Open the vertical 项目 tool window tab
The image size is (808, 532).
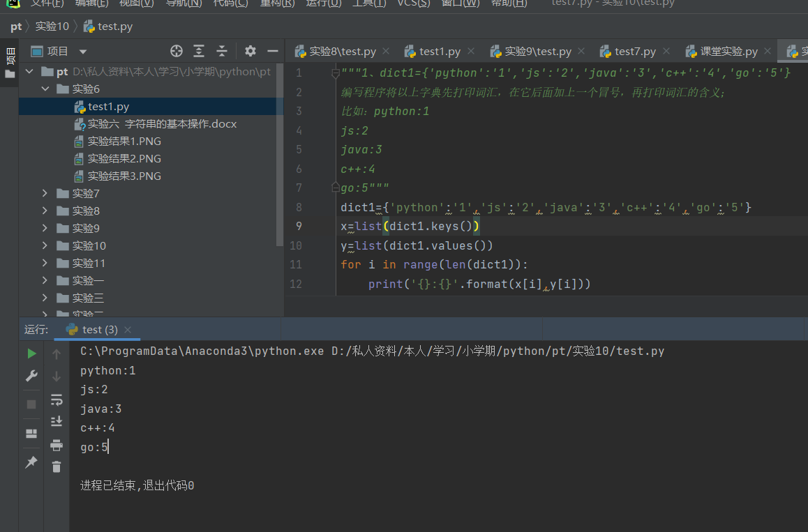10,62
